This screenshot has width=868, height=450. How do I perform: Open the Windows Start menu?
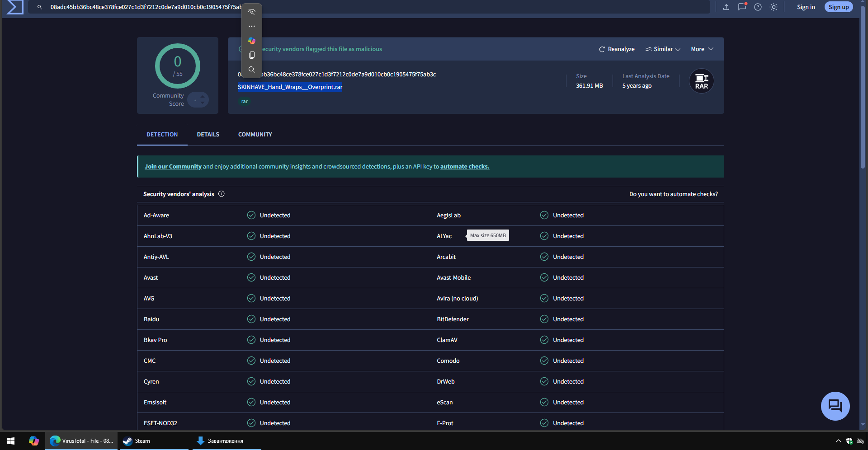11,441
